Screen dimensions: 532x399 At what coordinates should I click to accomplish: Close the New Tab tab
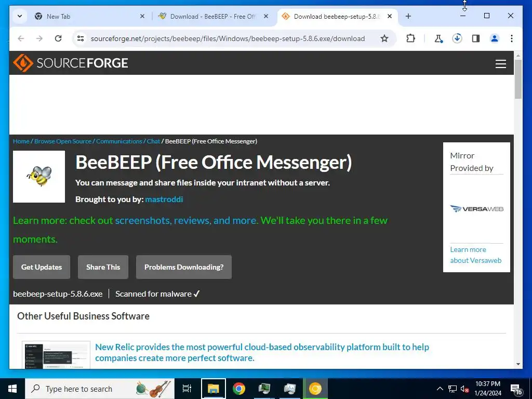coord(142,16)
